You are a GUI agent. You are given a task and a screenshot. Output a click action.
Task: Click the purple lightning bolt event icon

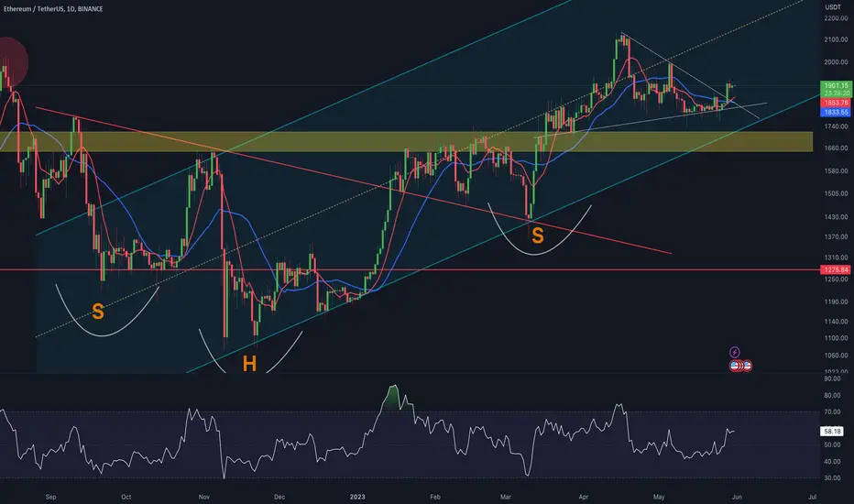point(734,352)
